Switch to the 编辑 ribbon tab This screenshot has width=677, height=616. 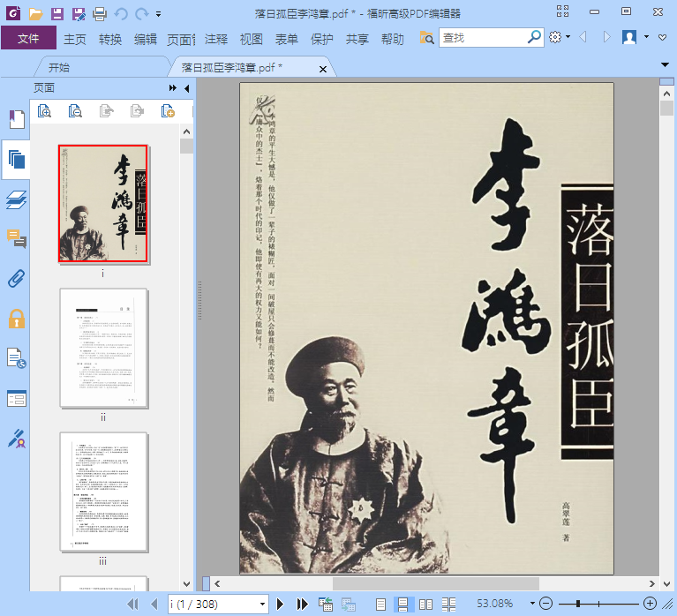[145, 40]
